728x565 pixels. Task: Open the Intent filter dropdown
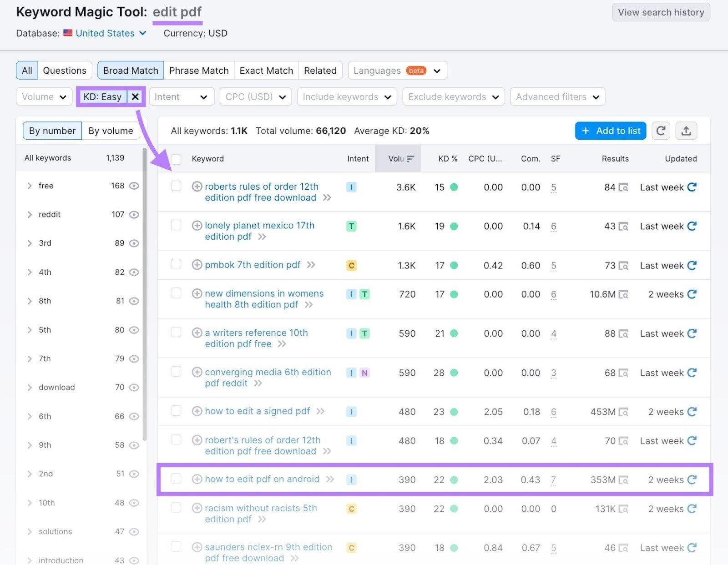pos(181,96)
